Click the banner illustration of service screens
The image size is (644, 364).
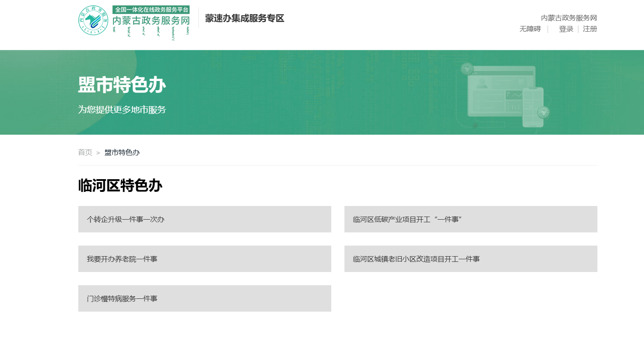[x=501, y=95]
